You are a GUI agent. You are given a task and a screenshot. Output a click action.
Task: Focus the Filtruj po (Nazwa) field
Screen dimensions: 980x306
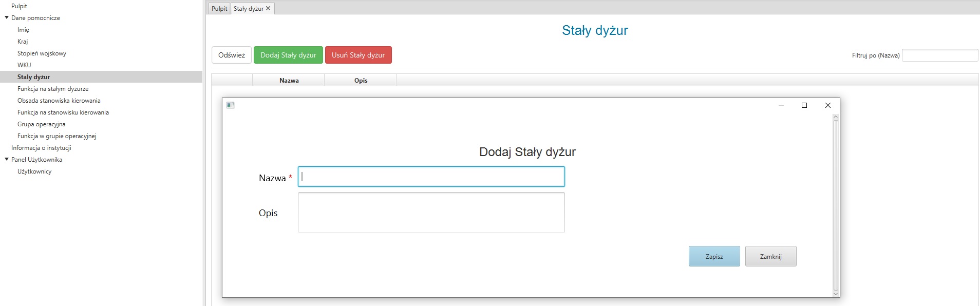[x=940, y=55]
